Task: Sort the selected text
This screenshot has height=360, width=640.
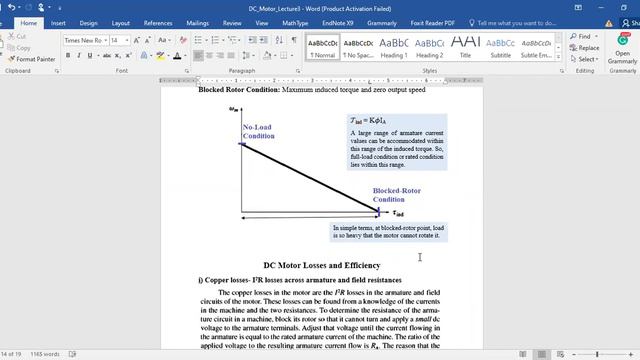Action: pyautogui.click(x=279, y=40)
